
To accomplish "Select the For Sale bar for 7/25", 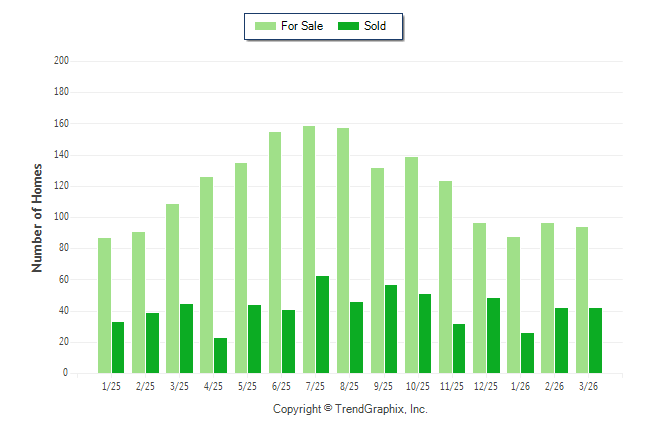I will 309,249.
